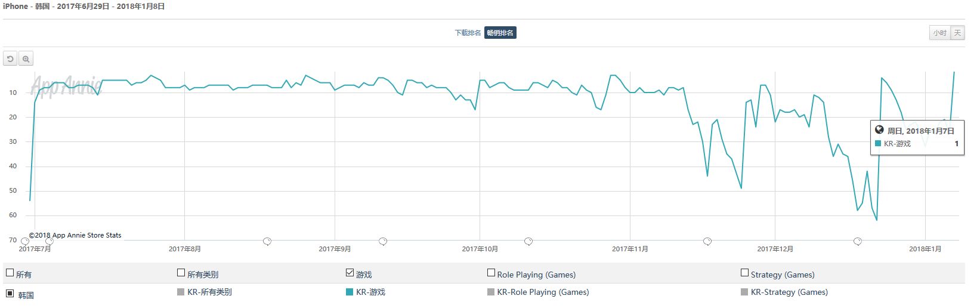980x308 pixels.
Task: Select the 畅销排名 tab
Action: tap(500, 33)
